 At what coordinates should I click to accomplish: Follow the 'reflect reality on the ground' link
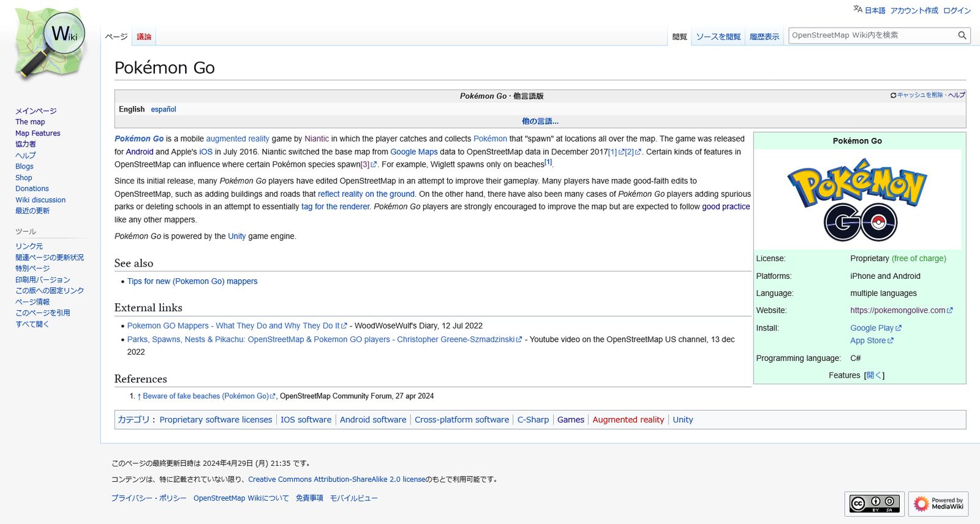[366, 194]
